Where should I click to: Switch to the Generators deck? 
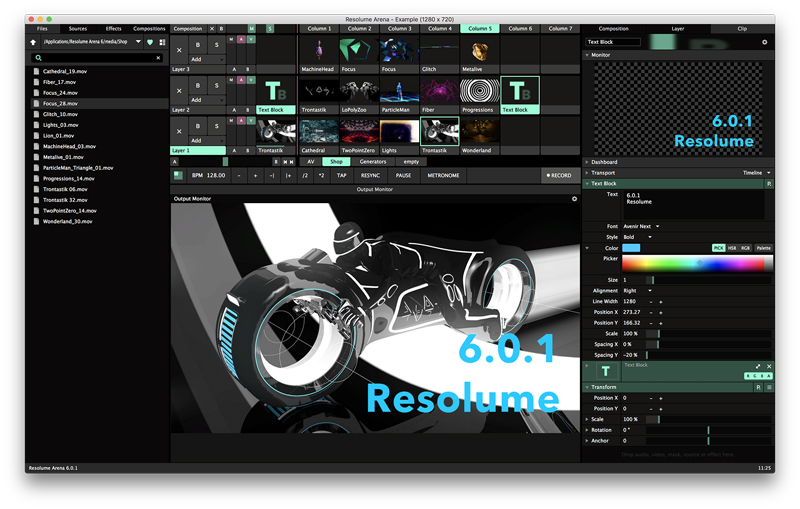(373, 162)
